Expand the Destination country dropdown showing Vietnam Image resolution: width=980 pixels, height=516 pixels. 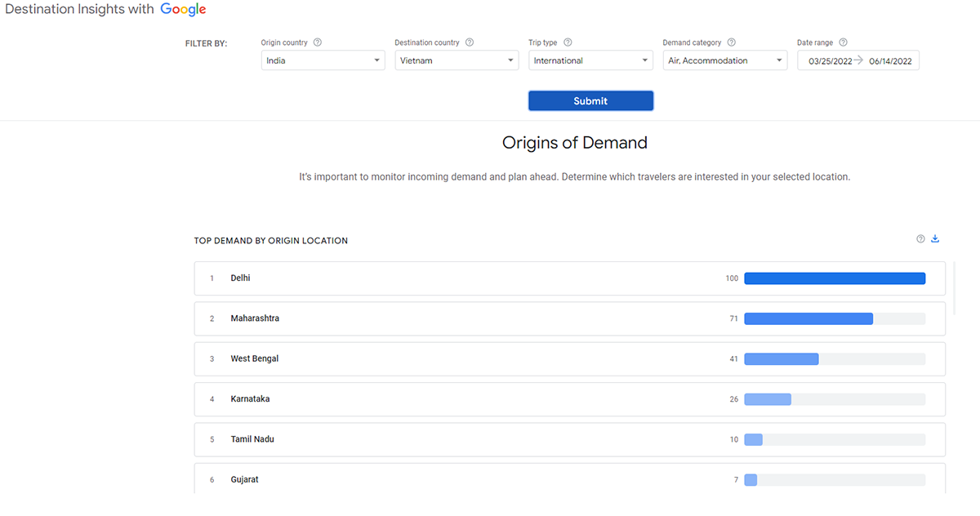pyautogui.click(x=457, y=60)
